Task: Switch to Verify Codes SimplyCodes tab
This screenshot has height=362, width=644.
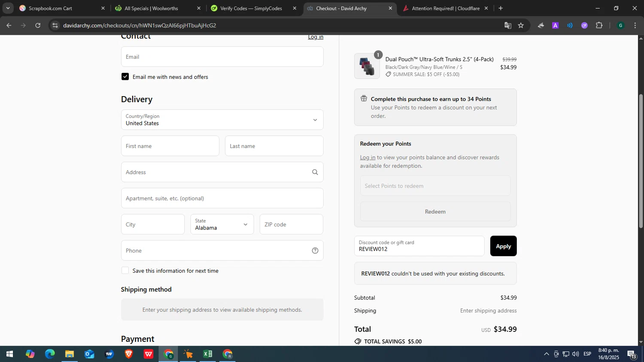Action: click(253, 8)
